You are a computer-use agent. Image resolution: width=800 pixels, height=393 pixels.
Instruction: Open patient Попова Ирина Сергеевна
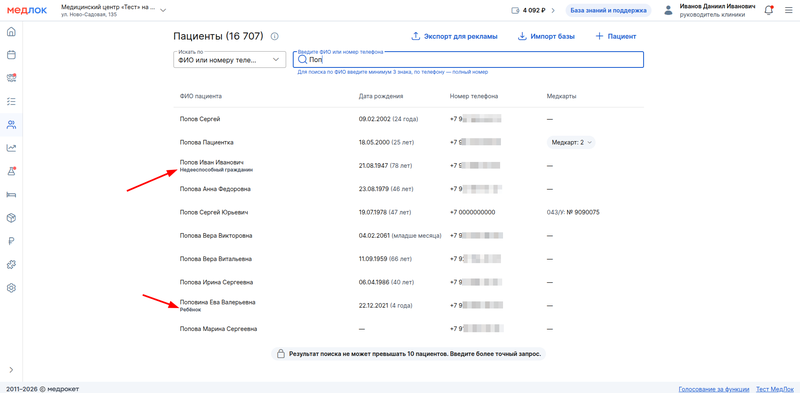click(216, 282)
